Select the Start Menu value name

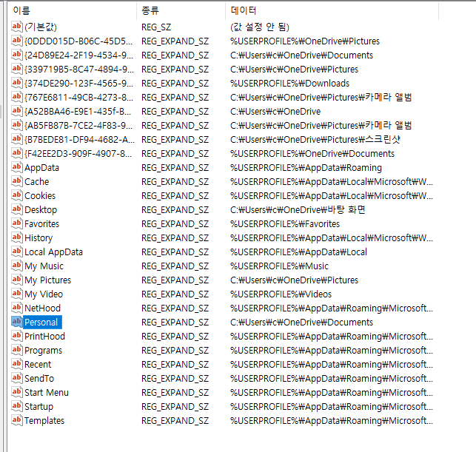[x=47, y=393]
